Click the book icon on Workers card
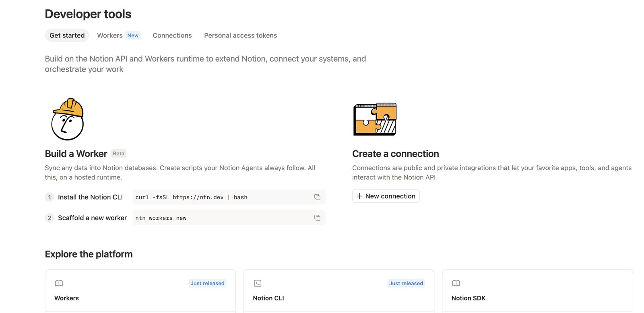 tap(59, 283)
